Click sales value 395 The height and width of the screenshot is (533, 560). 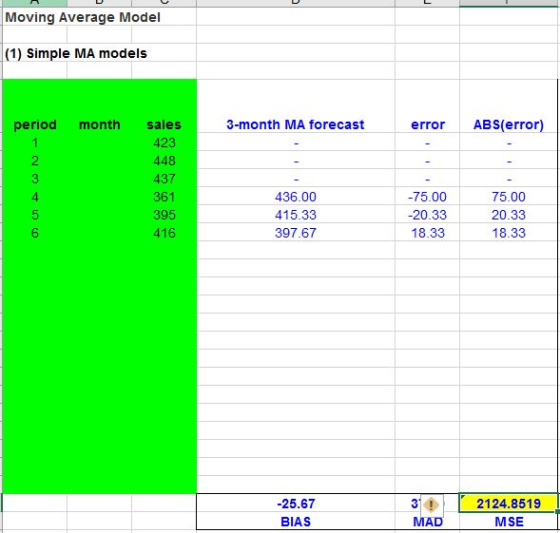coord(164,215)
